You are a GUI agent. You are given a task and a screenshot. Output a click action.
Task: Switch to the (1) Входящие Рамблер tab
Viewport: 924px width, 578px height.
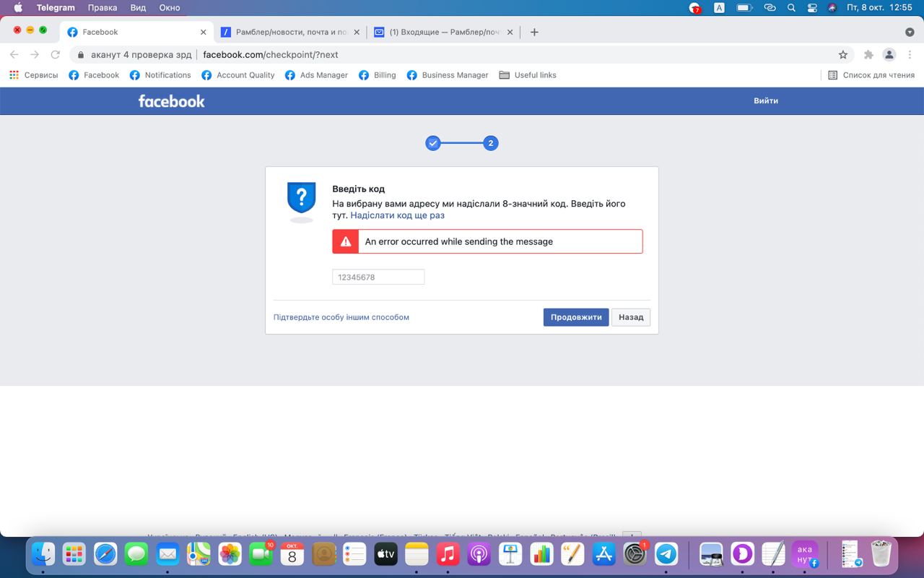[x=443, y=32]
